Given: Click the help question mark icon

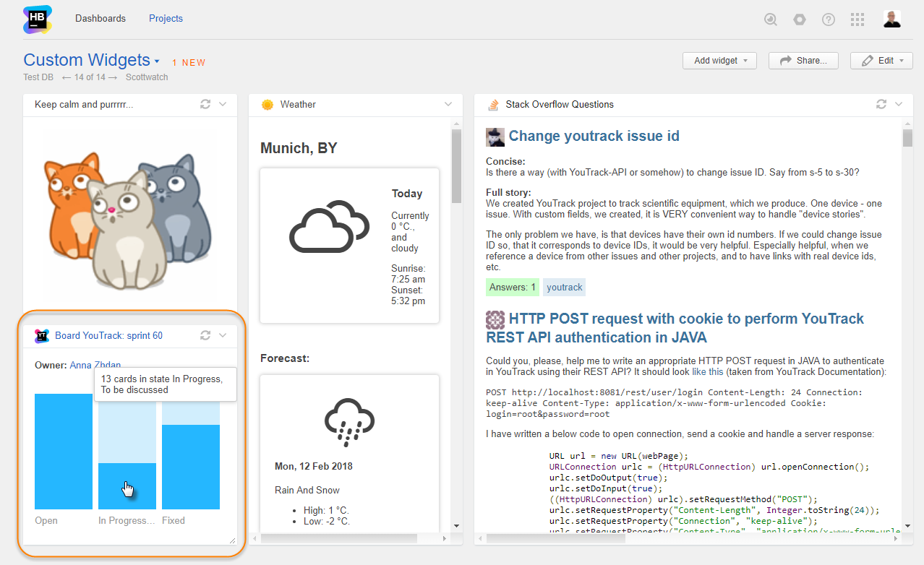Looking at the screenshot, I should (829, 20).
